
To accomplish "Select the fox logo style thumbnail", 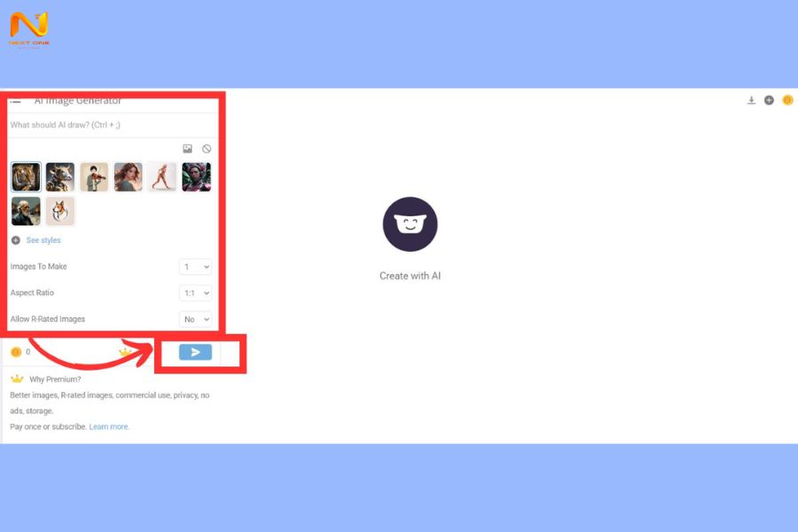I will (x=60, y=211).
